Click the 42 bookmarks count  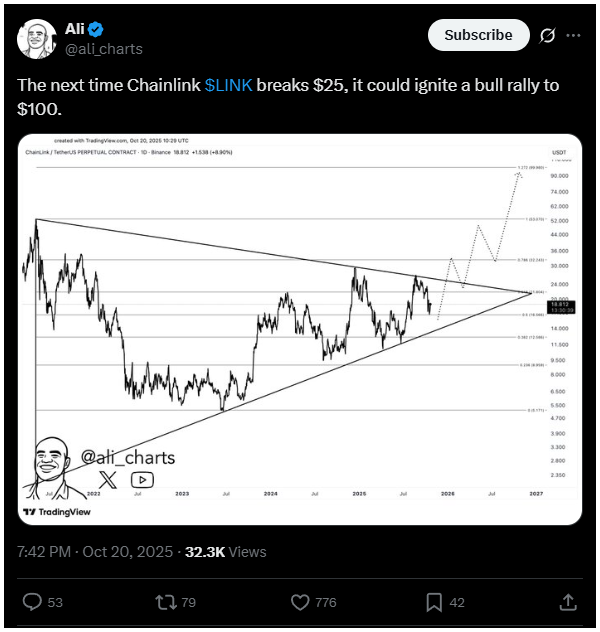[456, 602]
